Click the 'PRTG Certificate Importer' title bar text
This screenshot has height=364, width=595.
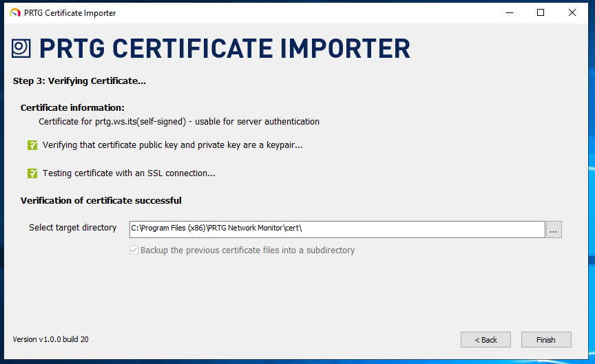point(70,13)
